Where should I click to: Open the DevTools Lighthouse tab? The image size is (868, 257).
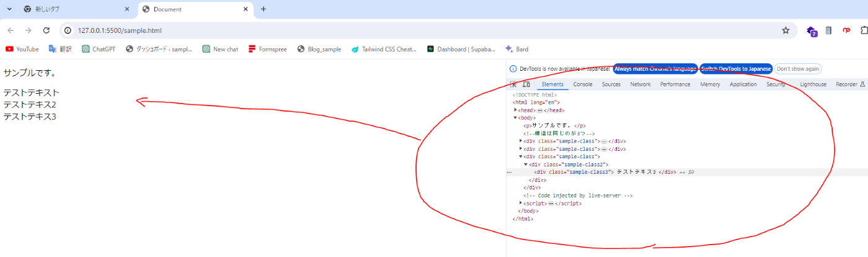813,84
